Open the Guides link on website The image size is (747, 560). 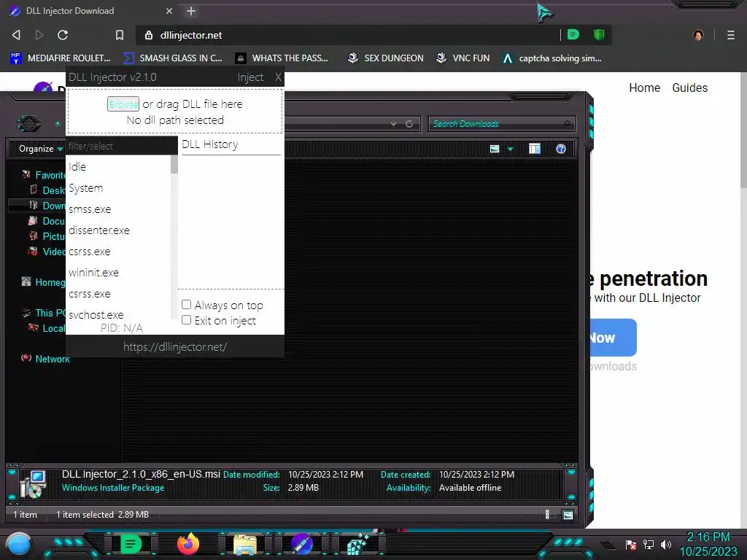click(x=690, y=87)
